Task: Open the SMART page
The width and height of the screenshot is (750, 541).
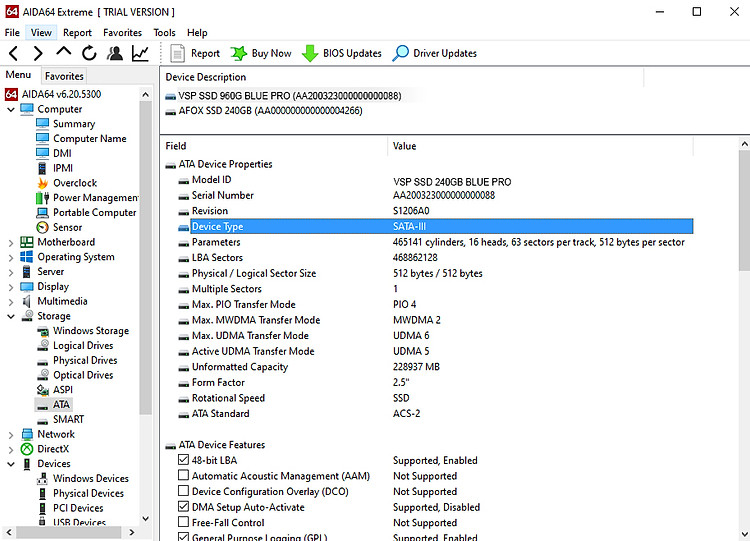Action: pos(68,420)
